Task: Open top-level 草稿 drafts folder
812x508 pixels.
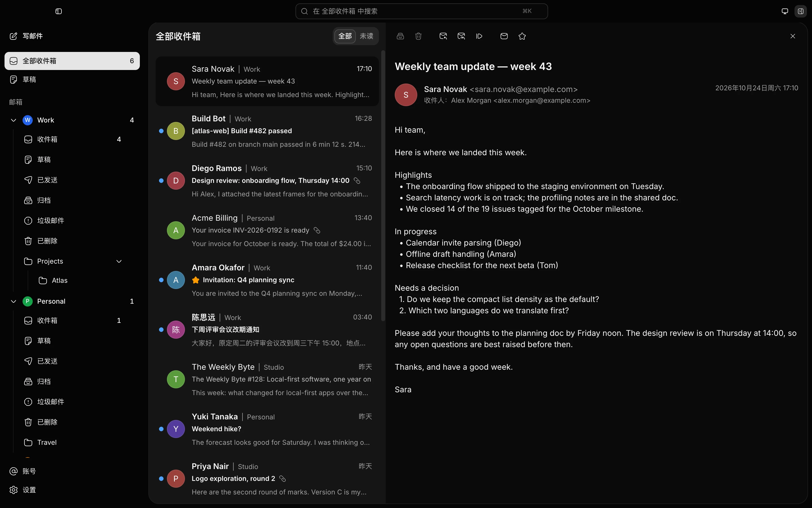Action: (x=72, y=80)
